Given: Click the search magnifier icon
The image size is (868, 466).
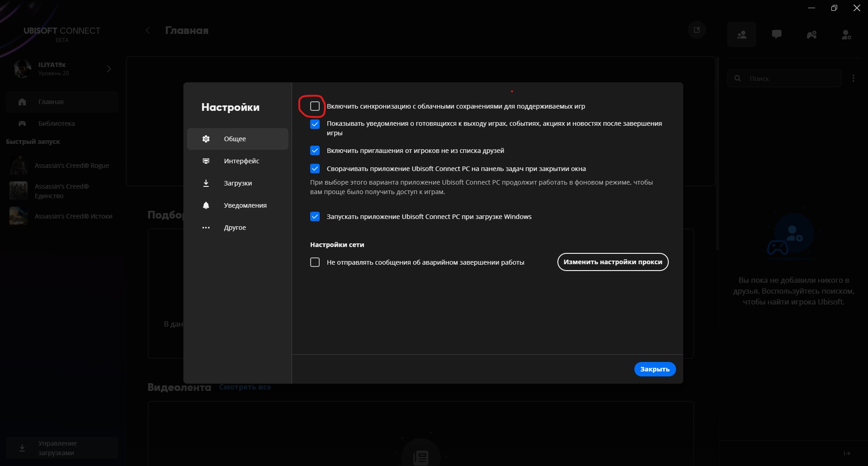Looking at the screenshot, I should click(738, 78).
